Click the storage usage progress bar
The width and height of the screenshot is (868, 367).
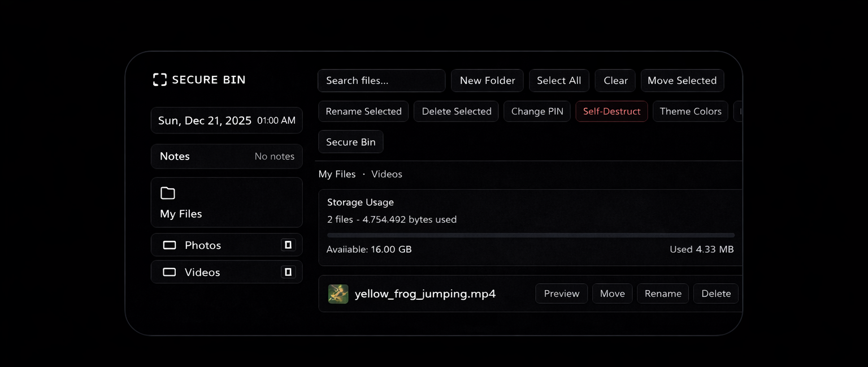click(530, 235)
